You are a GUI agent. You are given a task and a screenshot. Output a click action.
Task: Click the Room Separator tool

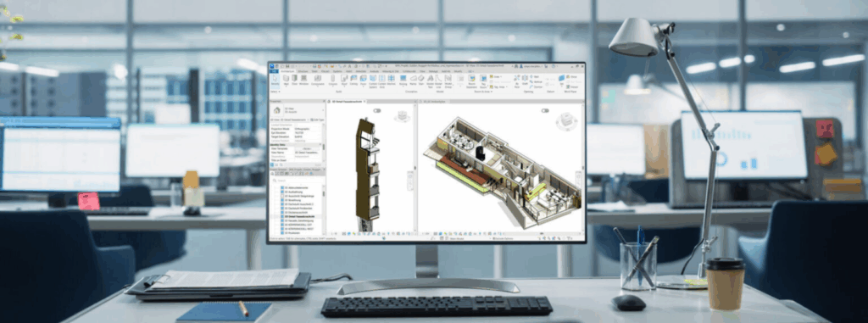point(471,81)
